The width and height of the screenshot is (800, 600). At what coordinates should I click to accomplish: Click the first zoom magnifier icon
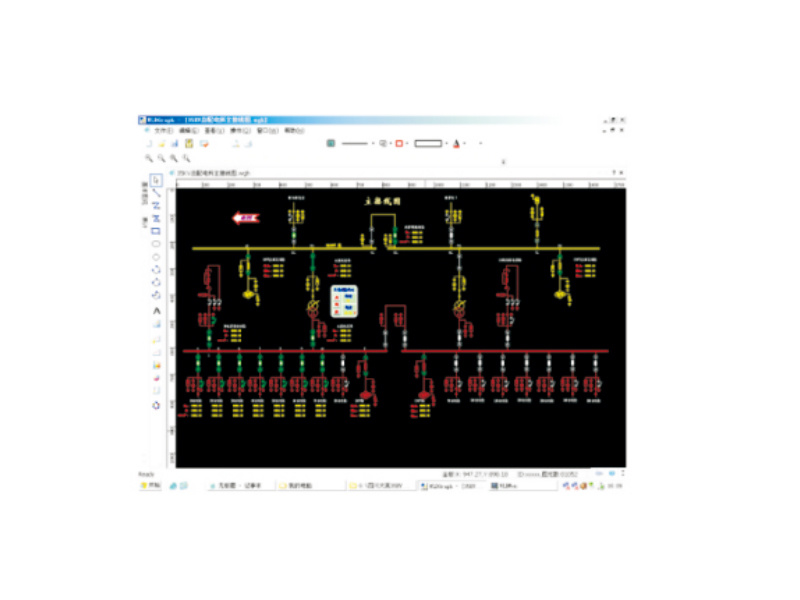[x=148, y=159]
